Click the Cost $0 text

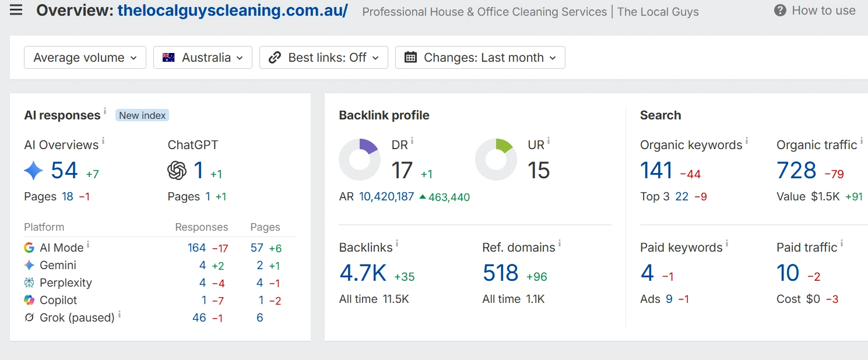click(x=798, y=299)
